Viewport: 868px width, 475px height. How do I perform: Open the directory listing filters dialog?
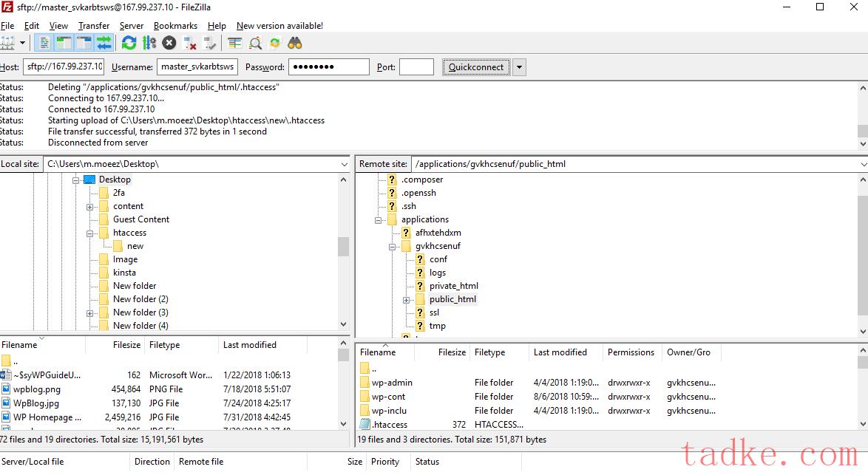click(235, 43)
